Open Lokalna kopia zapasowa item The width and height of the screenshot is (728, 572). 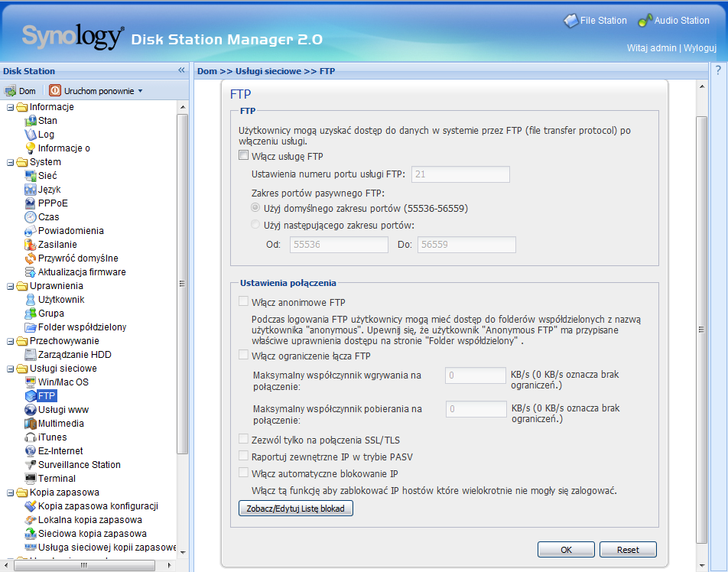90,520
